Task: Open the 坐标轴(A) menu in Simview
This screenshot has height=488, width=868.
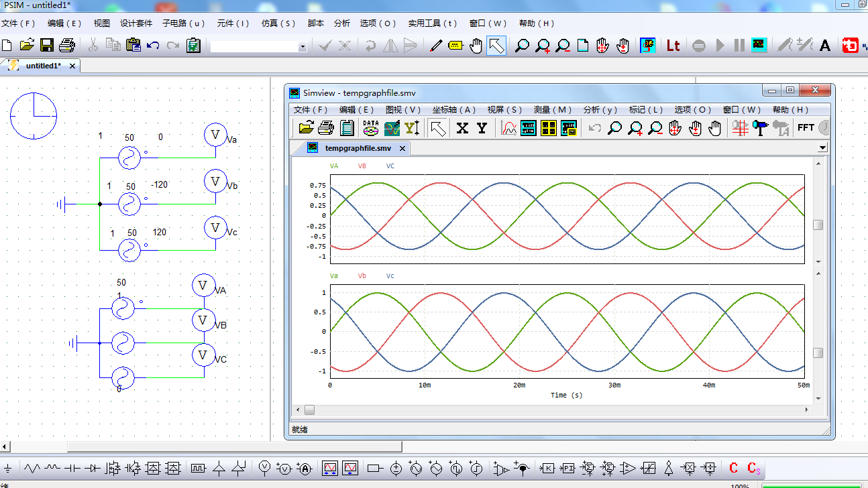Action: [454, 110]
